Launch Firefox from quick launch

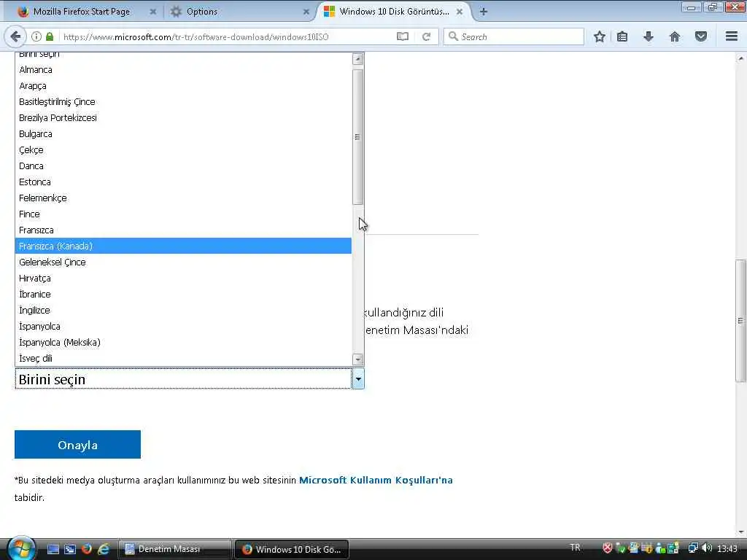point(87,549)
